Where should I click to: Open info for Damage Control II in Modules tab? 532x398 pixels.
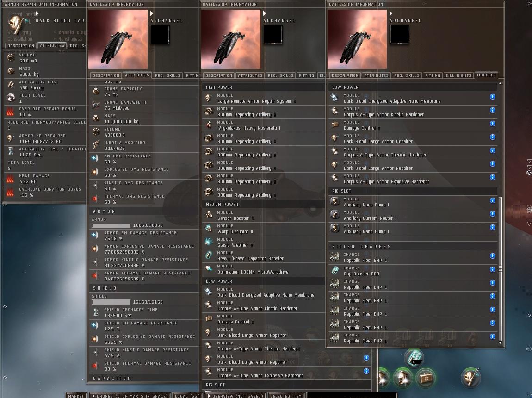(x=493, y=124)
